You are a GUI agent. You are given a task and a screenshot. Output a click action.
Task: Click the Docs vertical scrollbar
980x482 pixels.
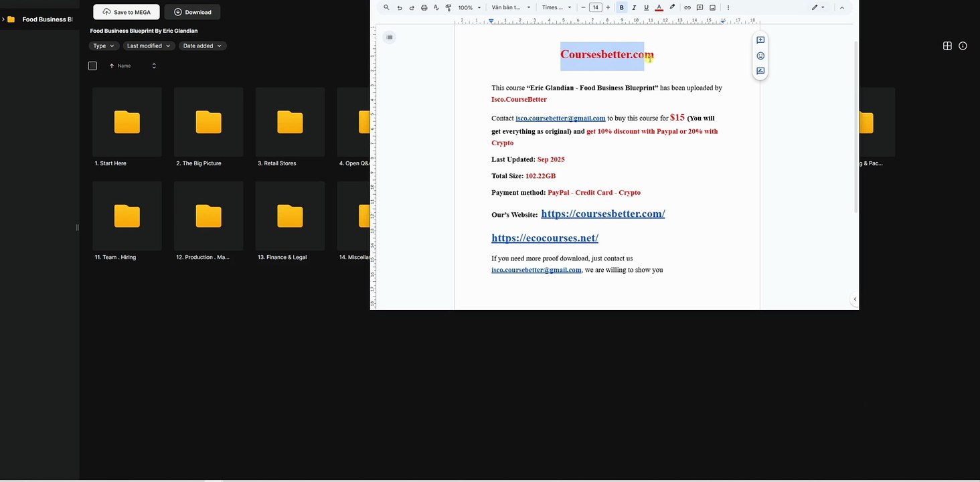[x=855, y=127]
